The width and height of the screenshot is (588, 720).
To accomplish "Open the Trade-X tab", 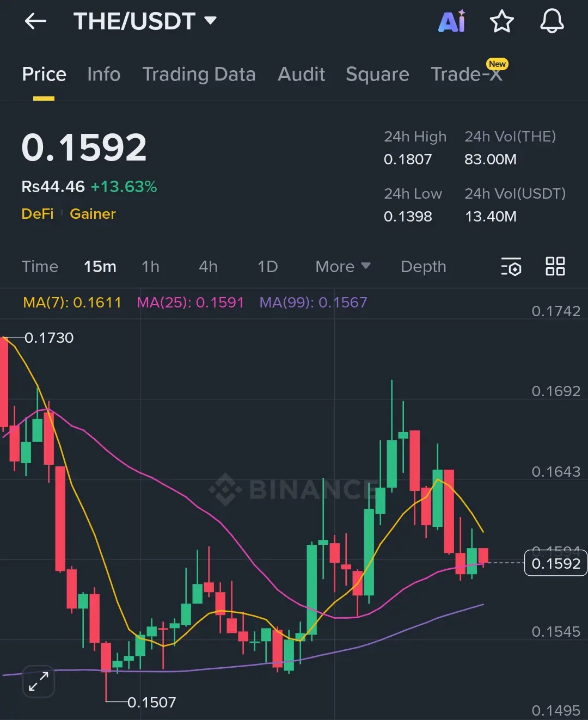I will pyautogui.click(x=467, y=74).
